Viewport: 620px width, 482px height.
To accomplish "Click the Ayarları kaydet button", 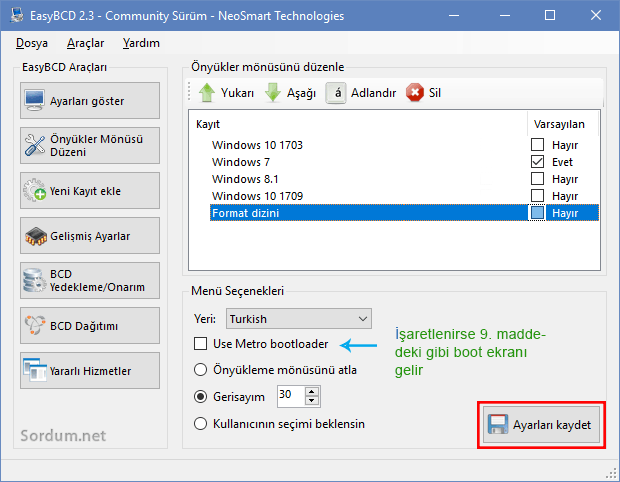I will click(x=543, y=425).
